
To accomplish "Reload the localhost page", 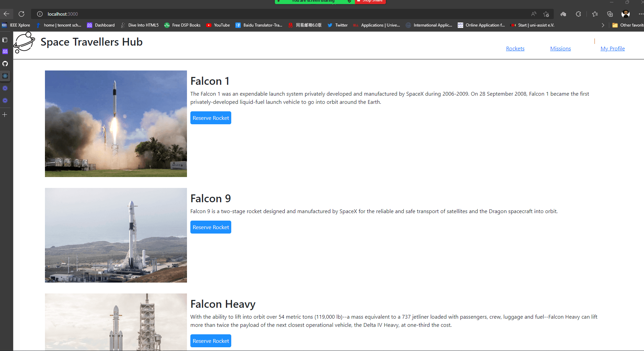I will 21,14.
